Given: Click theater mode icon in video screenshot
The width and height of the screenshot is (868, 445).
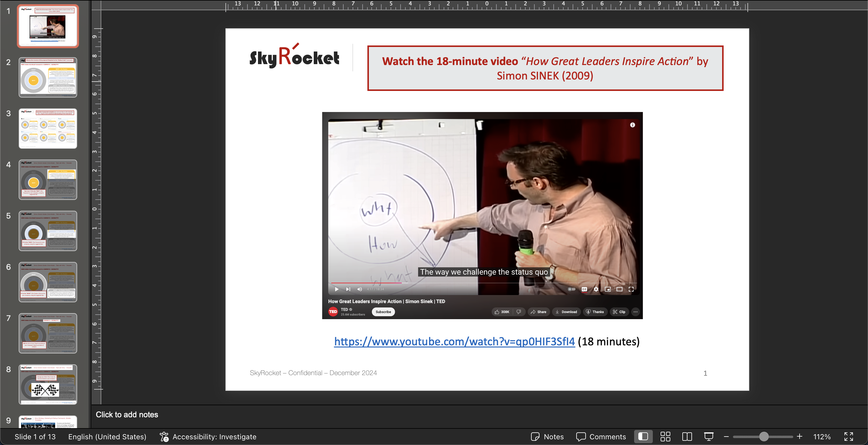Looking at the screenshot, I should tap(619, 289).
